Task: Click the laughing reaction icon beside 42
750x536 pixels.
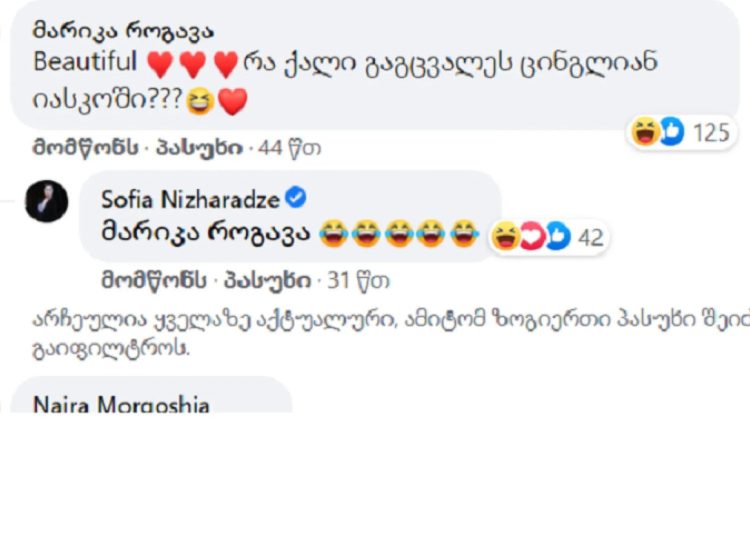Action: pos(506,236)
